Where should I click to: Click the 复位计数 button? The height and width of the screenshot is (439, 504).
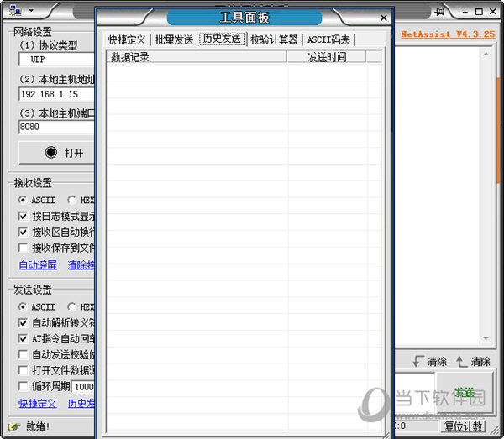coord(464,426)
